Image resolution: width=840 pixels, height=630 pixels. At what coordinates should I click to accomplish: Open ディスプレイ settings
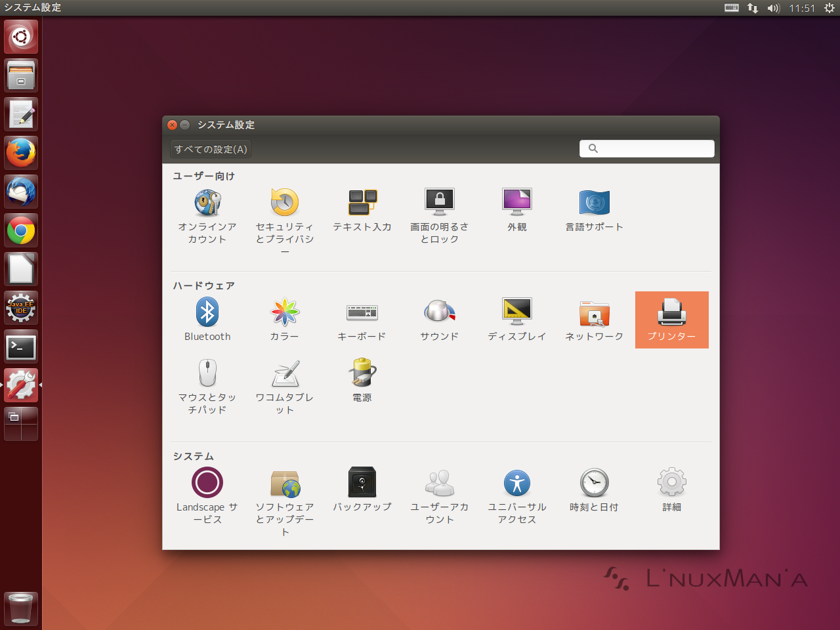(x=517, y=320)
